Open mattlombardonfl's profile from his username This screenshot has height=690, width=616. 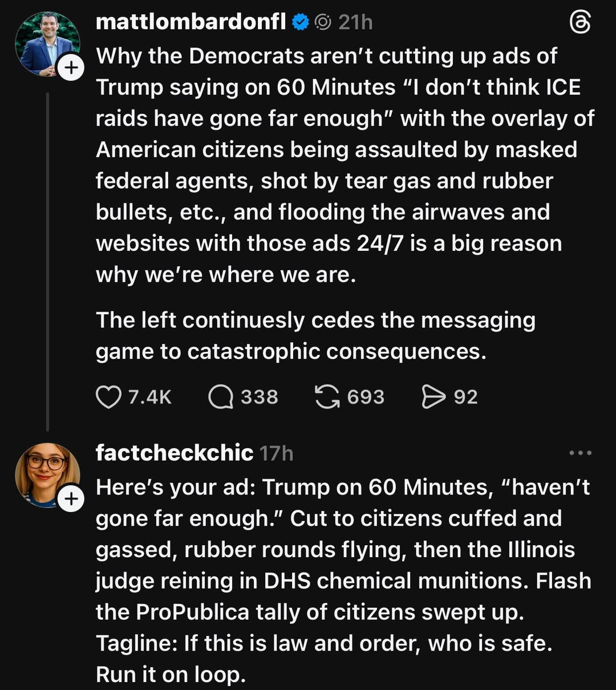(192, 22)
